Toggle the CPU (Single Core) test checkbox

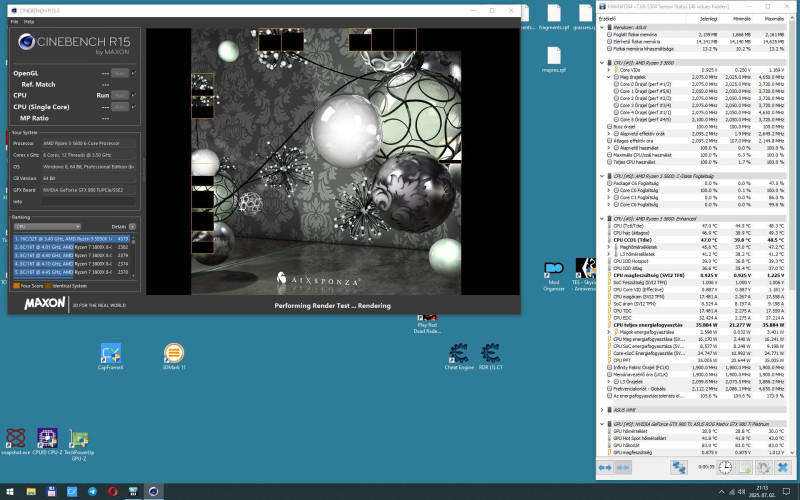(x=134, y=107)
